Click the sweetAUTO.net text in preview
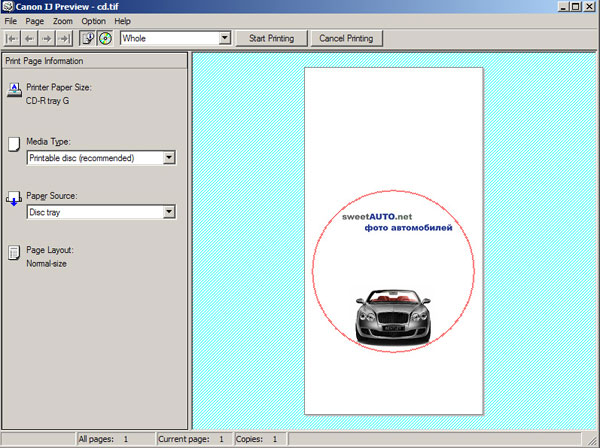This screenshot has height=448, width=600. click(377, 217)
